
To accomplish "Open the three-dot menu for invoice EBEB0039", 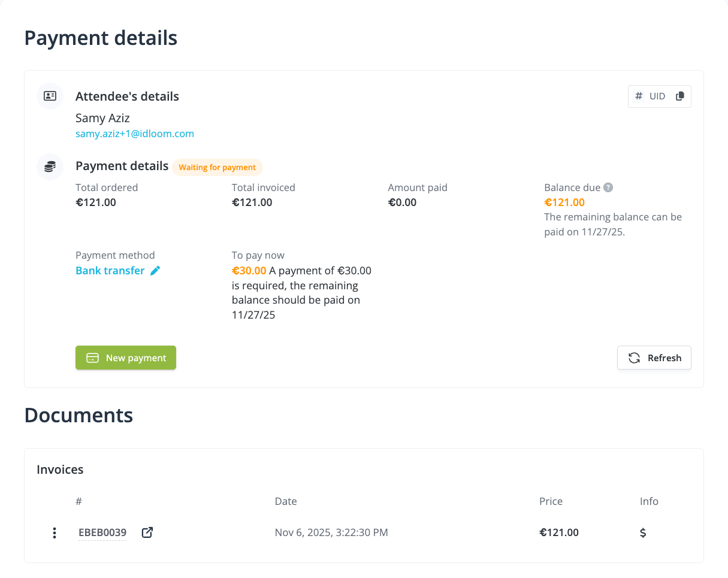I will click(x=55, y=532).
